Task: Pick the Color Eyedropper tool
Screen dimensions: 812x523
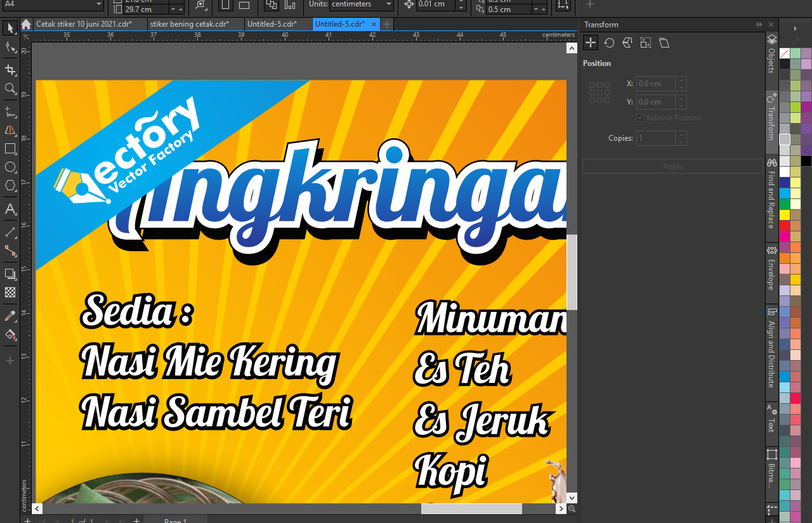Action: tap(10, 316)
